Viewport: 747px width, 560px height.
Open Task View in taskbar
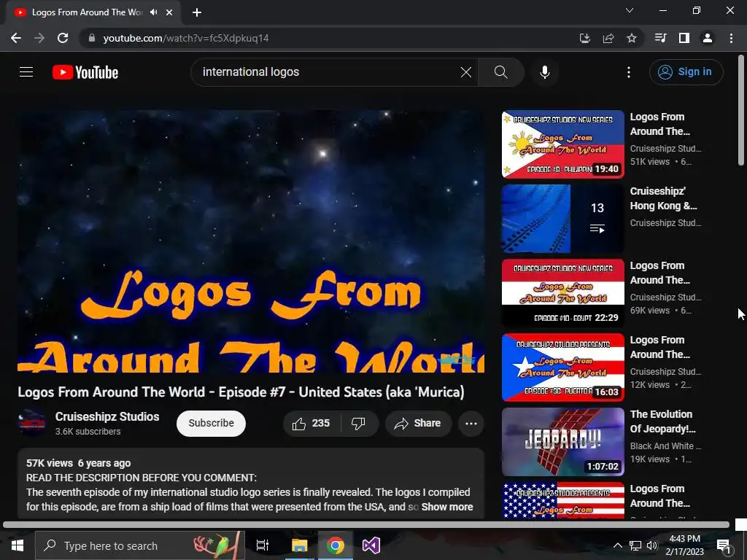(263, 545)
